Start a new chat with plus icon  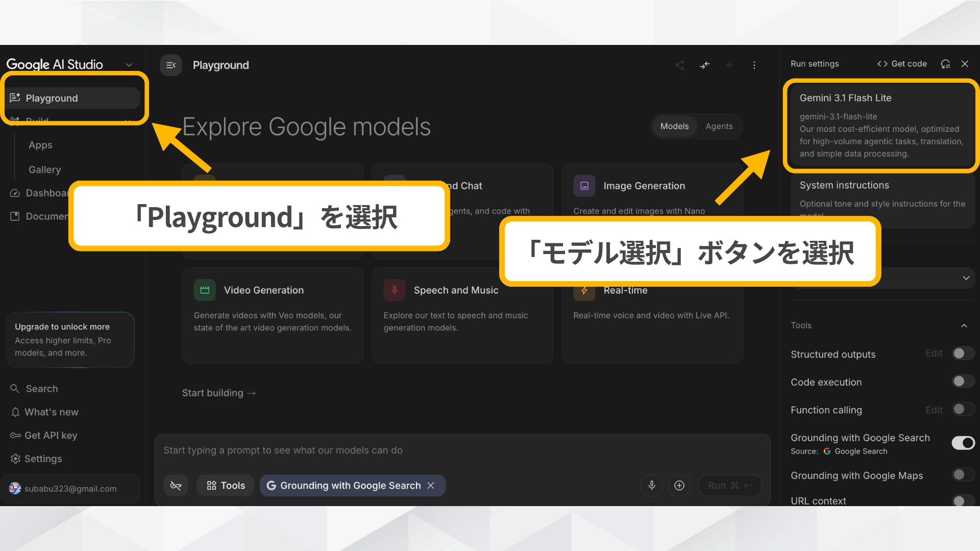click(x=729, y=65)
